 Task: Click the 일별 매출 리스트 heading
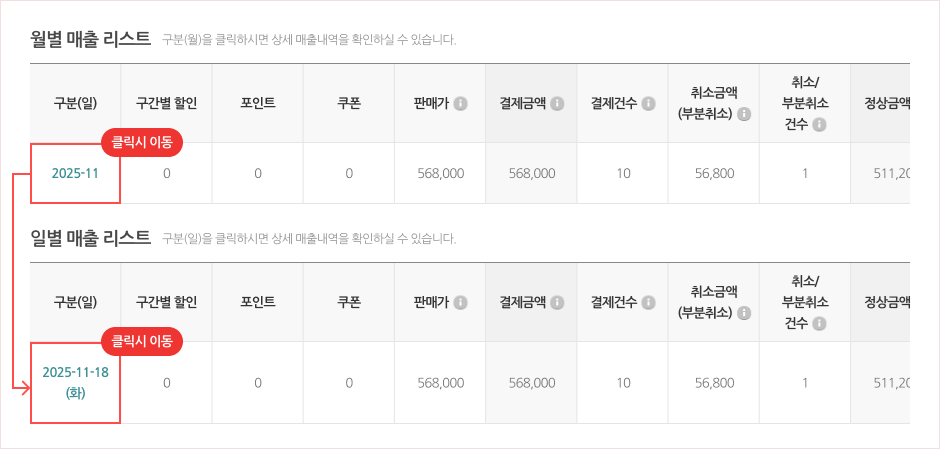coord(90,237)
